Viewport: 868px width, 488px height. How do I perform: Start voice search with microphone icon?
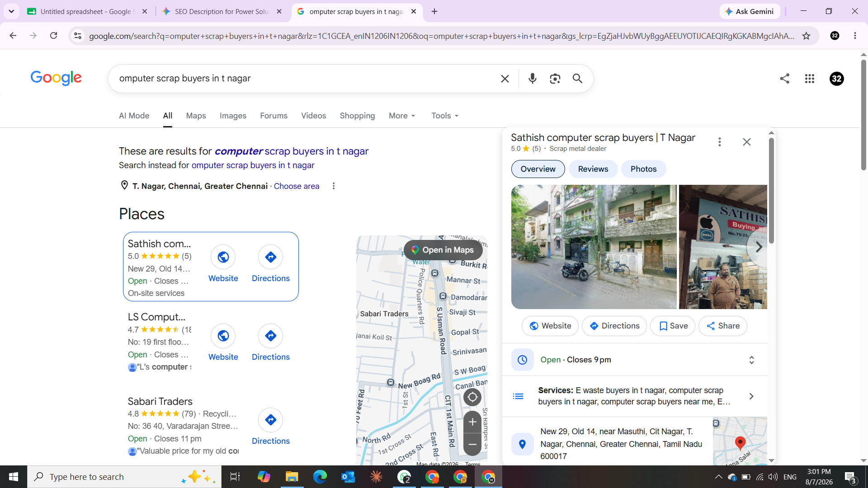click(532, 79)
